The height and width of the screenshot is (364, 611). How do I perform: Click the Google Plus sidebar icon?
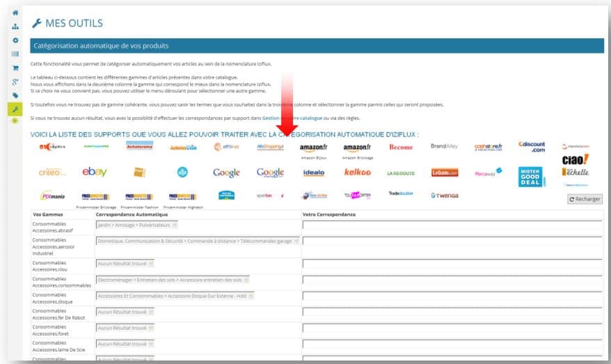pos(15,82)
